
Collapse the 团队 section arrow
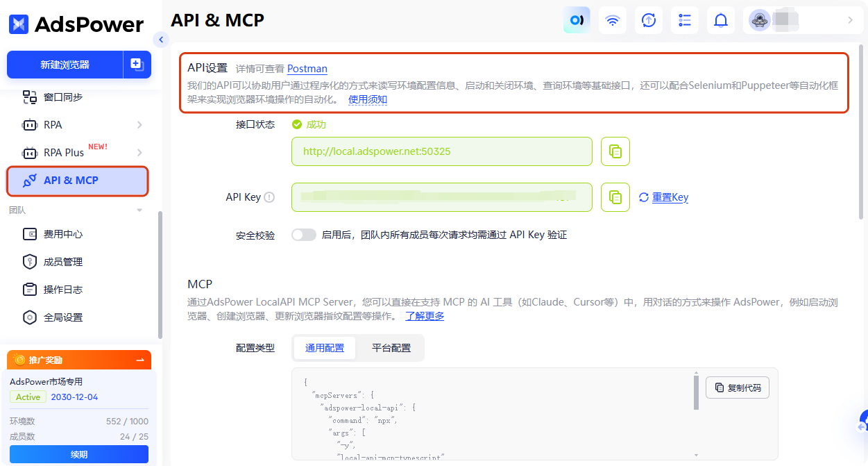[139, 210]
